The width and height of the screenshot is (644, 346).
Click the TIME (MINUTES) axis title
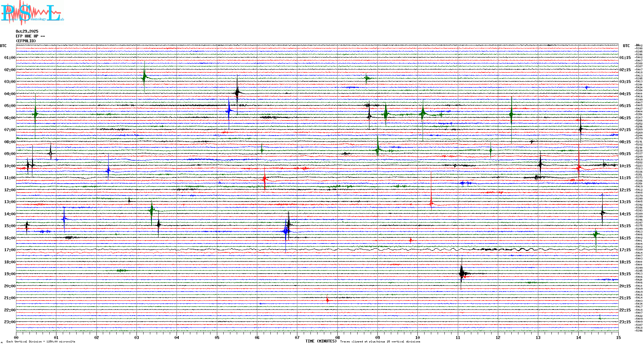coord(321,341)
